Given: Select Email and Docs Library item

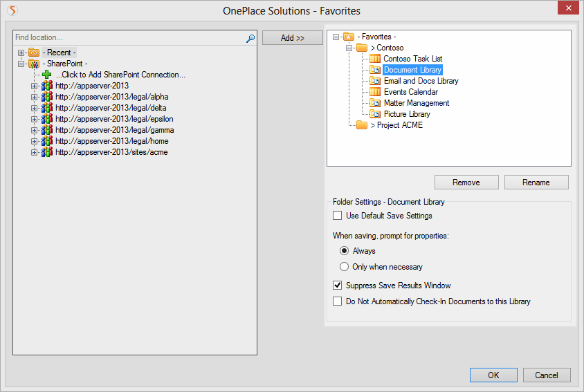Looking at the screenshot, I should click(x=421, y=81).
